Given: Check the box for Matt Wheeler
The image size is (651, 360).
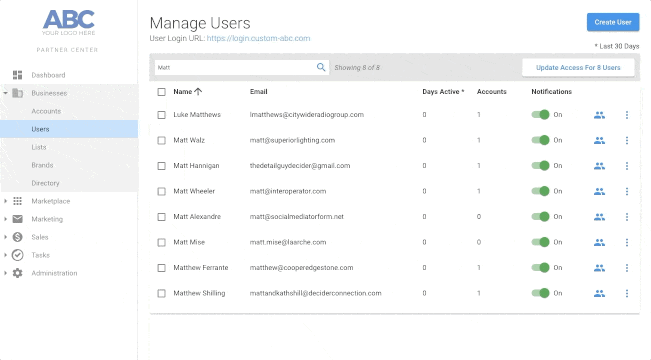Looking at the screenshot, I should (162, 191).
